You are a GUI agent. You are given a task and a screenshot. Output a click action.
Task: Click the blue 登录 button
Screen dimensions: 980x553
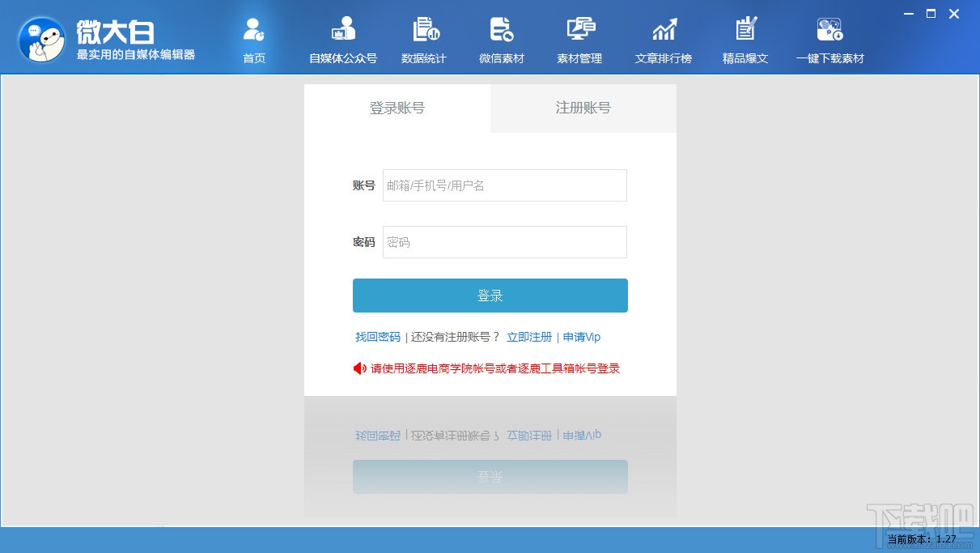coord(490,296)
